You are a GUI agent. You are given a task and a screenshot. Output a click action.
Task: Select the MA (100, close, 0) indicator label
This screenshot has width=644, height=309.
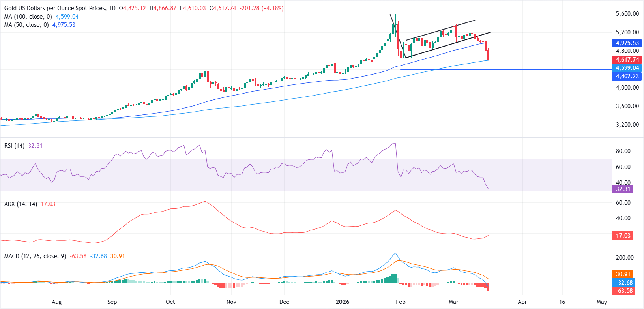[28, 17]
